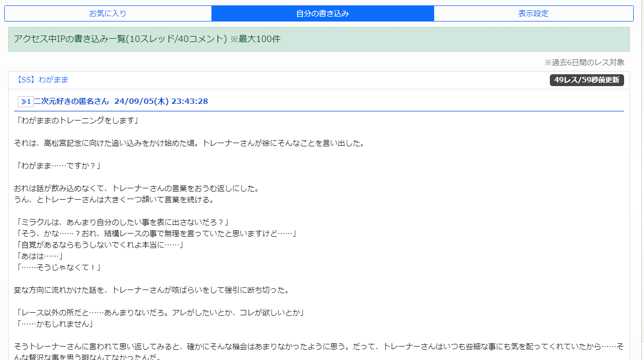Switch to the お気に入り tab
This screenshot has height=360, width=644.
108,13
